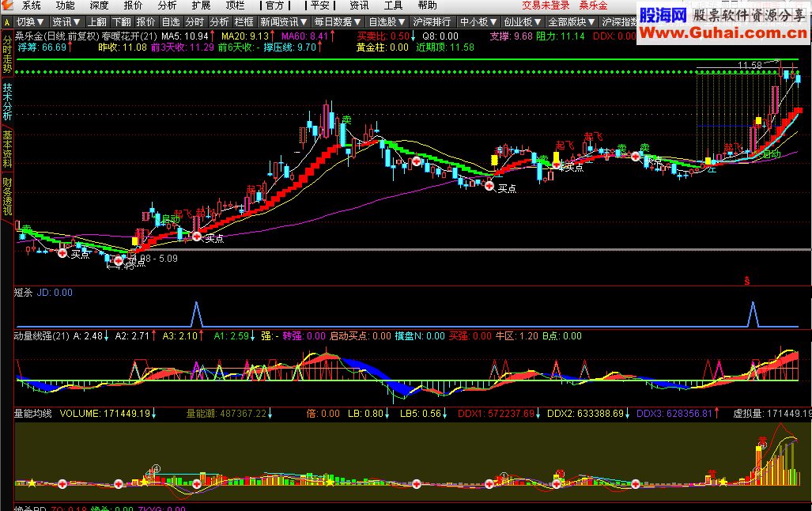Click the green 卖 sell signal at the peak
The height and width of the screenshot is (511, 812).
click(x=346, y=120)
